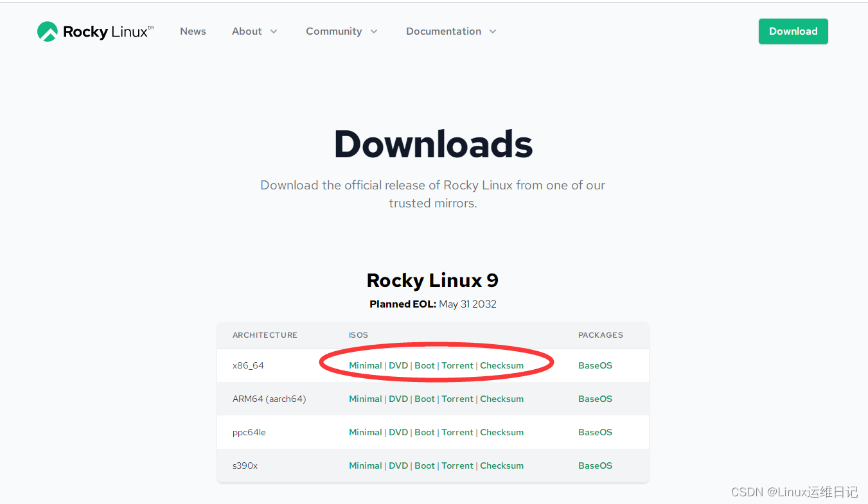Viewport: 868px width, 504px height.
Task: Open the About menu
Action: tap(247, 31)
